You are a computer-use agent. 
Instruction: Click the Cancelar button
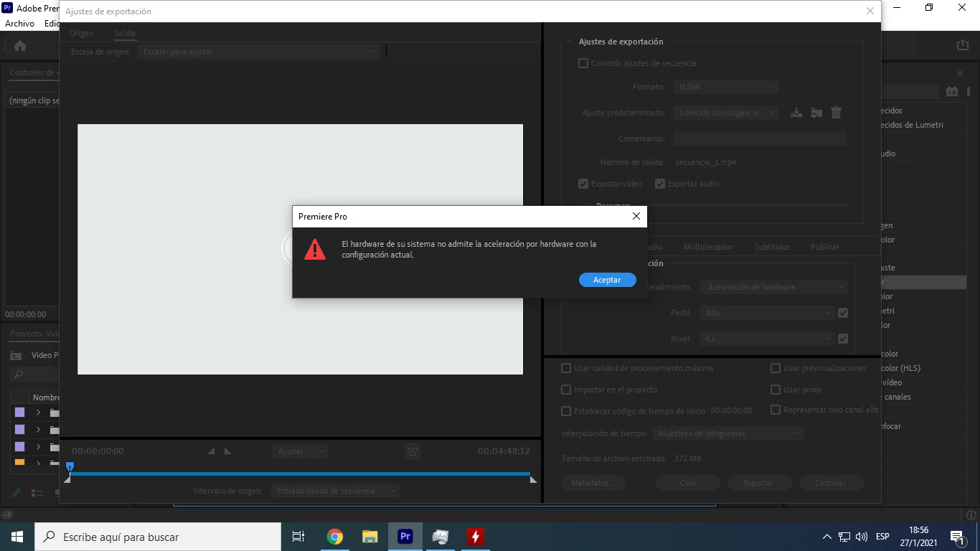831,483
